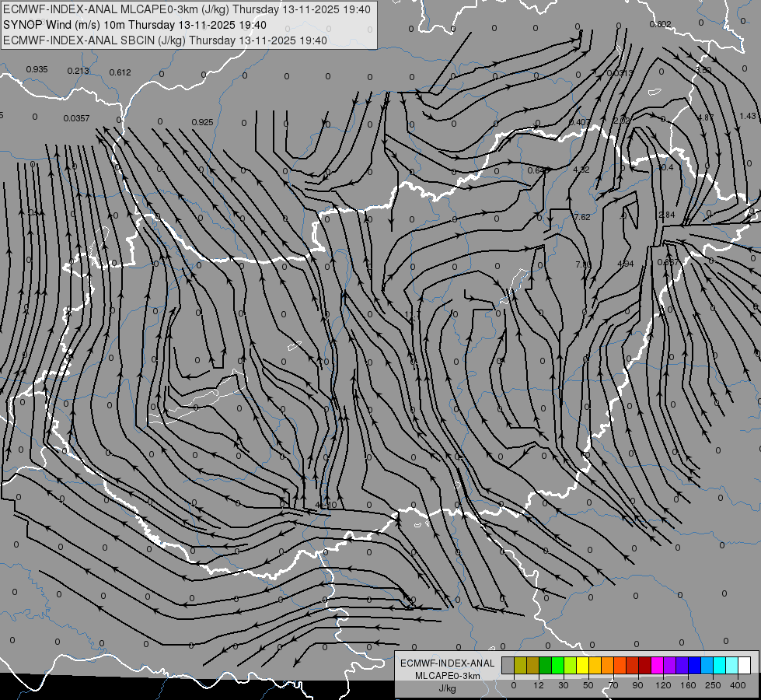Click the map value 2.84

click(x=667, y=215)
